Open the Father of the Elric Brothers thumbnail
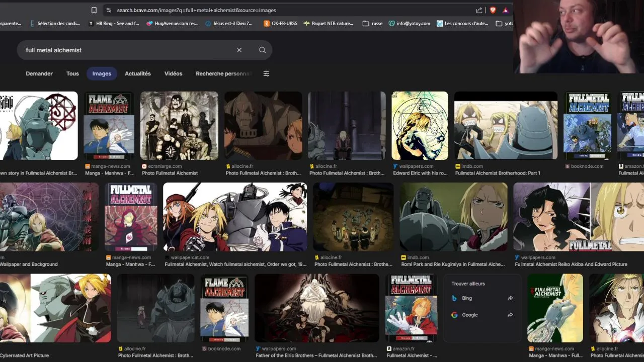This screenshot has height=362, width=644. (316, 308)
